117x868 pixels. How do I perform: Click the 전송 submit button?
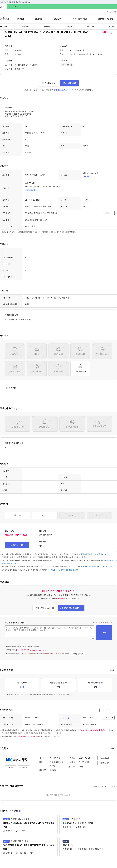(x=104, y=632)
